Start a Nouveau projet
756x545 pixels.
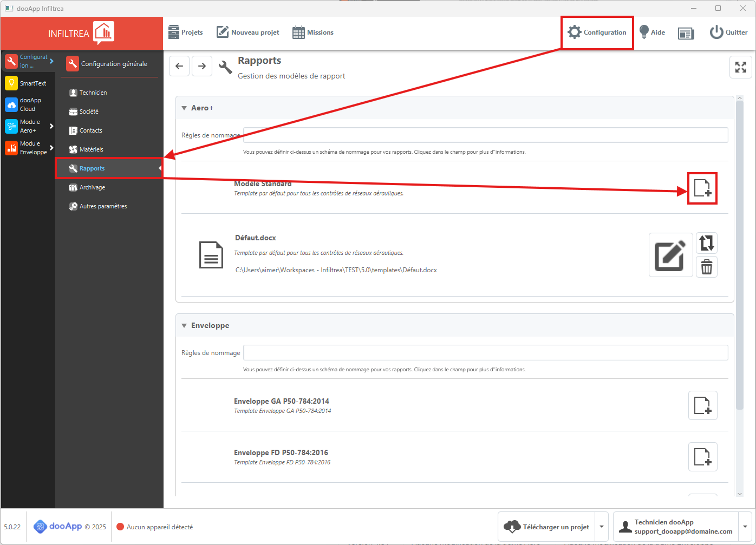tap(248, 32)
